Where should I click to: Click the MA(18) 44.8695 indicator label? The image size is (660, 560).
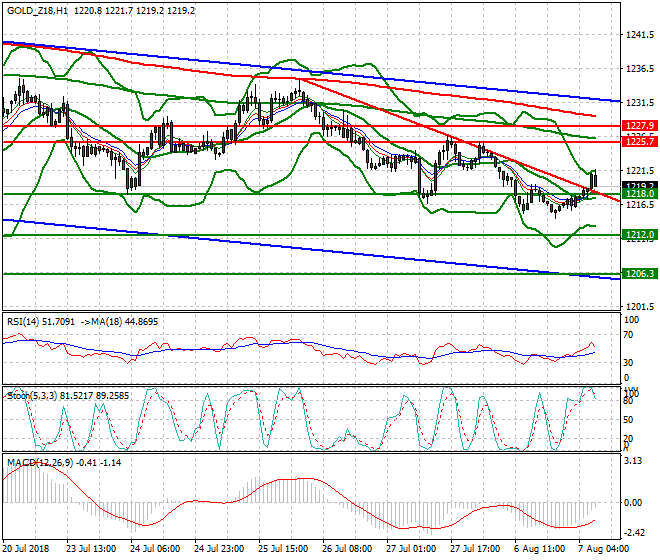pyautogui.click(x=123, y=322)
